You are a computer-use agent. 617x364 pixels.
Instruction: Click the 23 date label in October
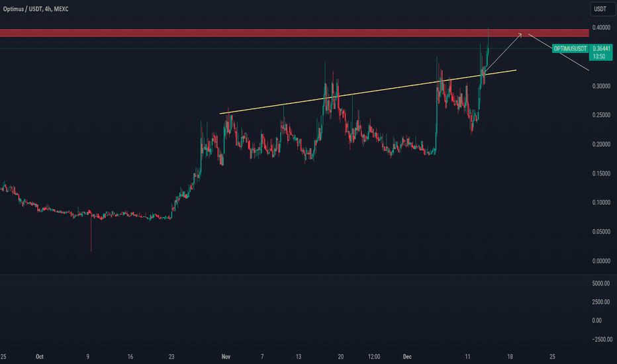tap(171, 357)
